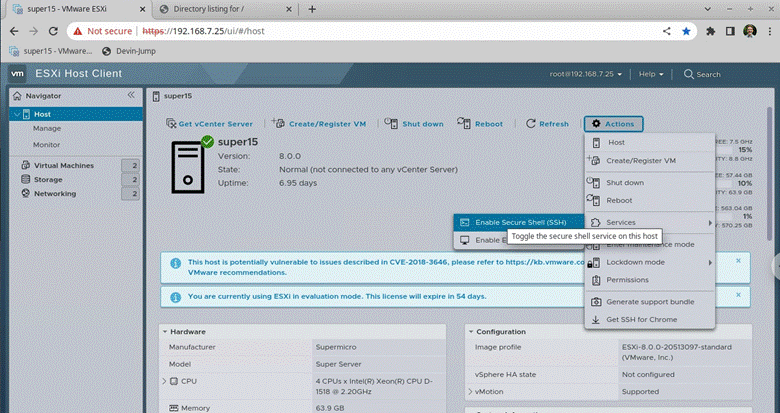This screenshot has height=413, width=780.
Task: Close the Directory listing browser tab
Action: tap(288, 9)
